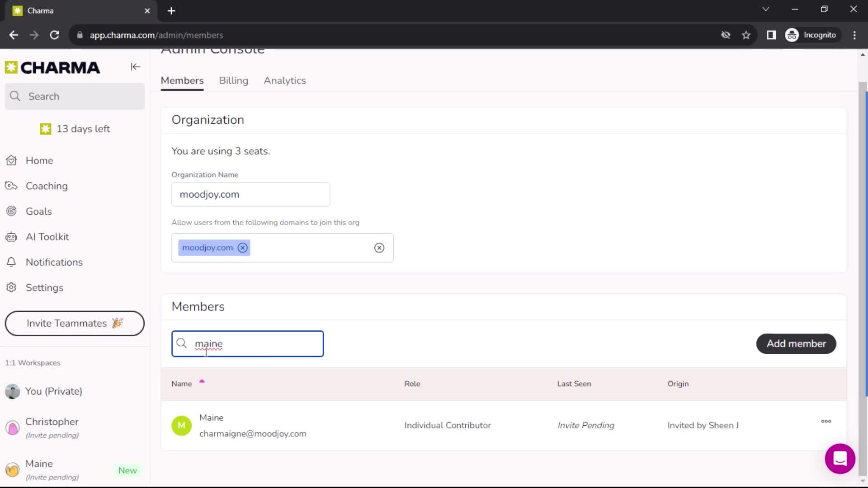Screen dimensions: 868x488
Task: Open browser side panel
Action: tap(771, 35)
